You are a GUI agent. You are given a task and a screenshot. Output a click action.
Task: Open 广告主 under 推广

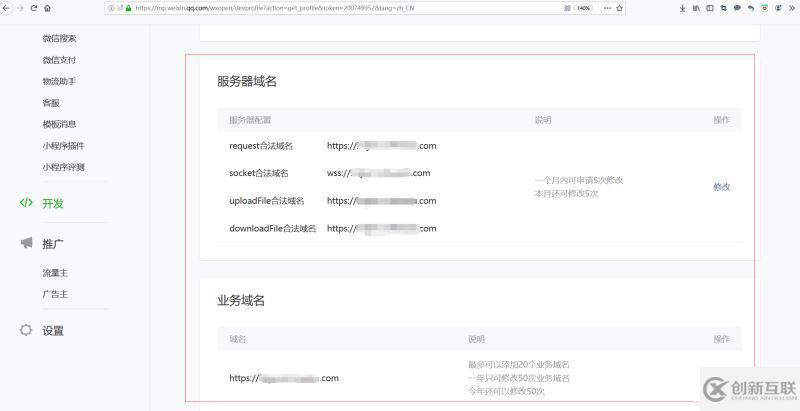[x=55, y=294]
